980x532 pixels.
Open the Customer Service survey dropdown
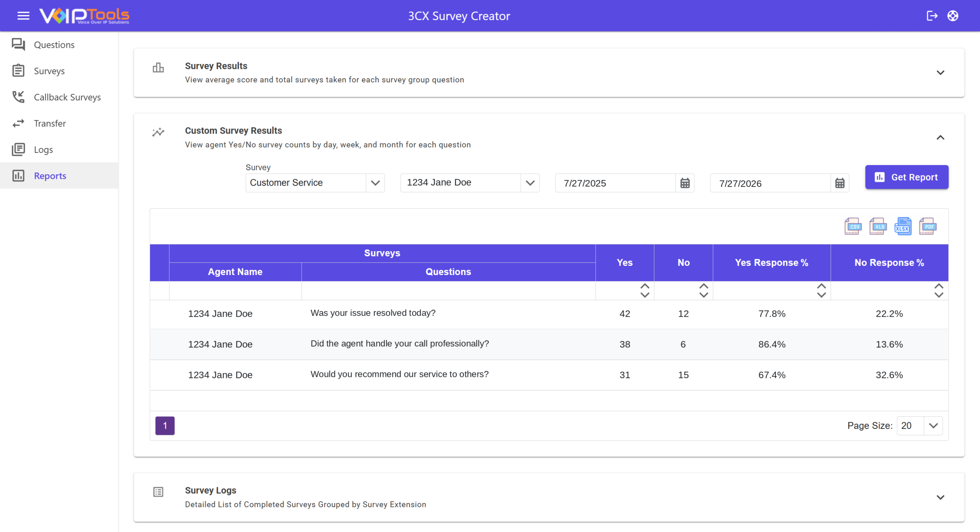tap(315, 183)
